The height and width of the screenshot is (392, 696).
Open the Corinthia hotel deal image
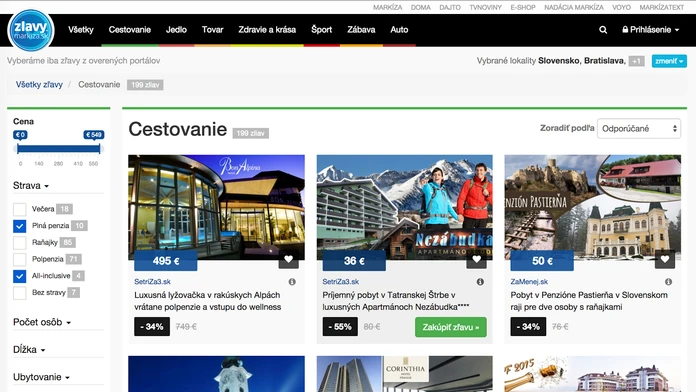404,374
